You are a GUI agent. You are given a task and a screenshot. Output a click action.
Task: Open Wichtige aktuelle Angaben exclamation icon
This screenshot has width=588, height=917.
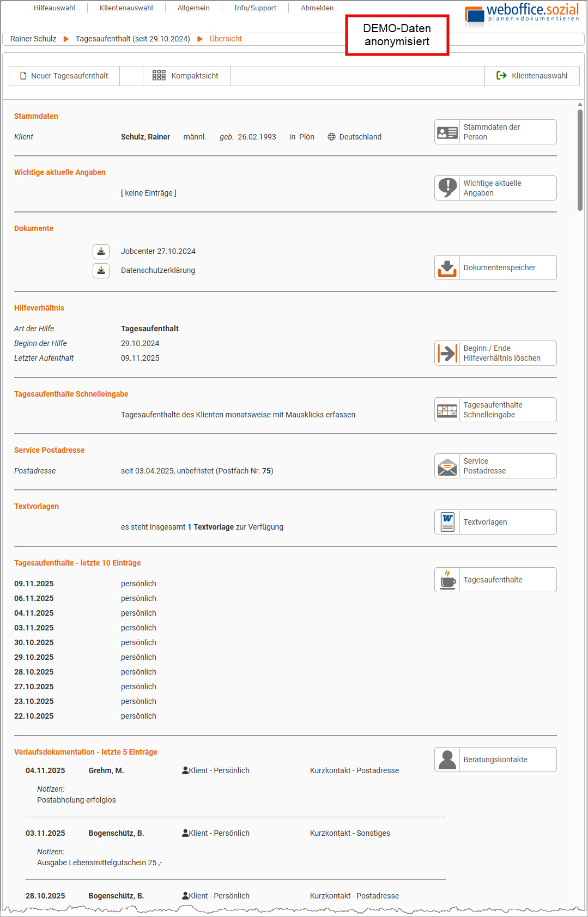tap(447, 189)
